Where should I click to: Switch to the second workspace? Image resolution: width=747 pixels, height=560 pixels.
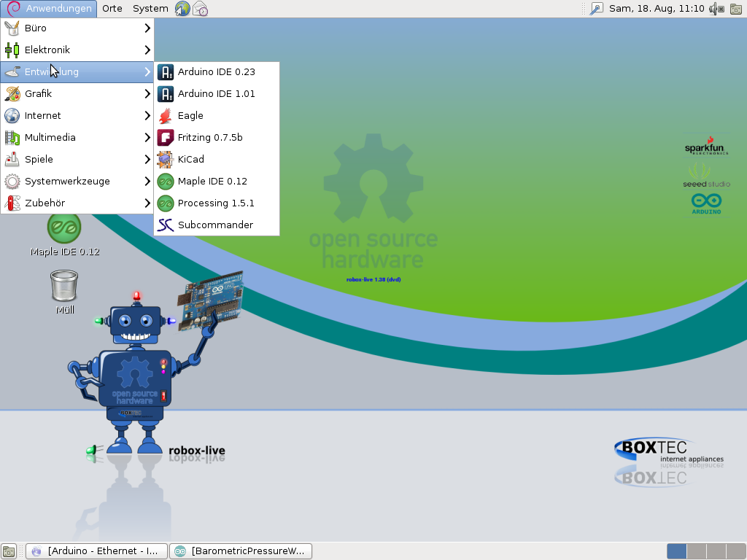(697, 551)
